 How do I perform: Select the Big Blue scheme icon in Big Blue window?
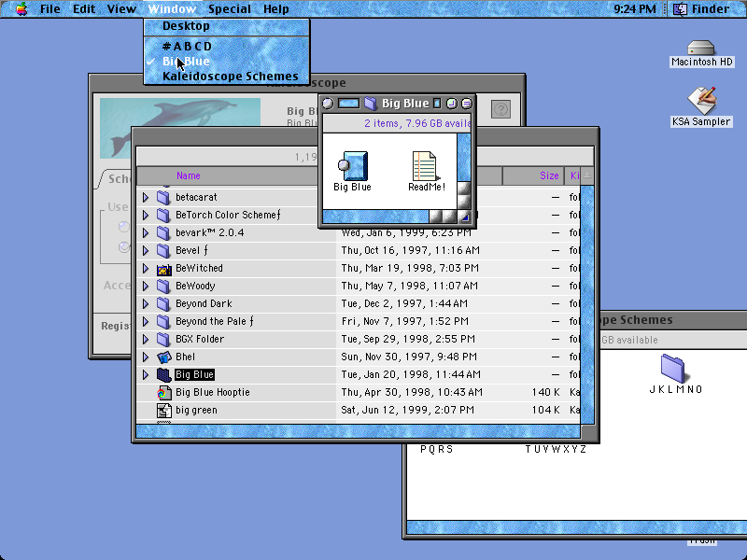tap(353, 165)
